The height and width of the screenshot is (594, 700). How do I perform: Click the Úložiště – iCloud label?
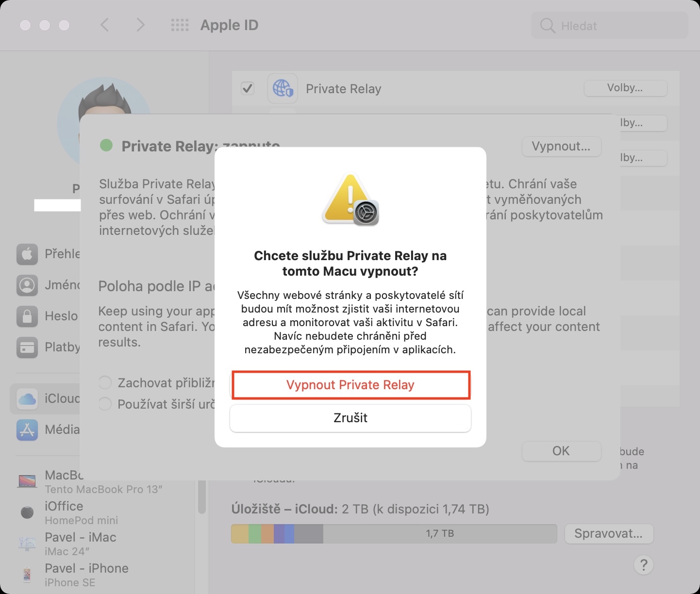pyautogui.click(x=284, y=509)
